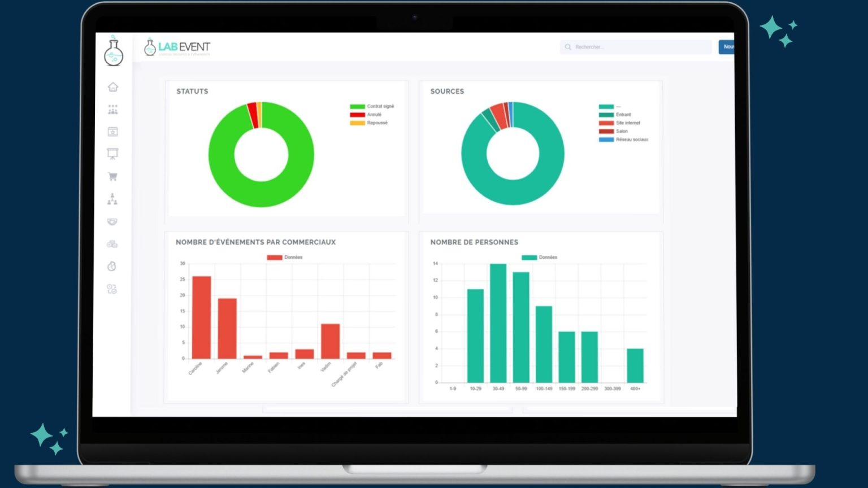Open the starred calendar icon in sidebar

(113, 132)
